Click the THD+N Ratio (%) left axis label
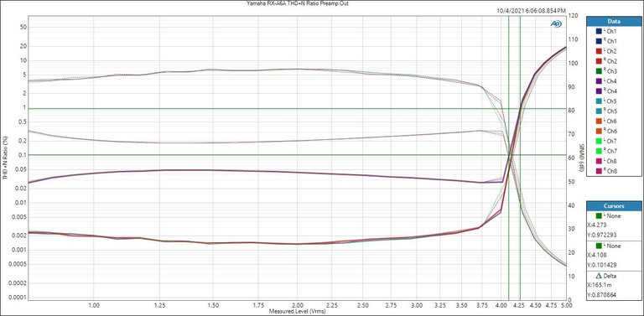Viewport: 644px width, 316px height. 5,158
